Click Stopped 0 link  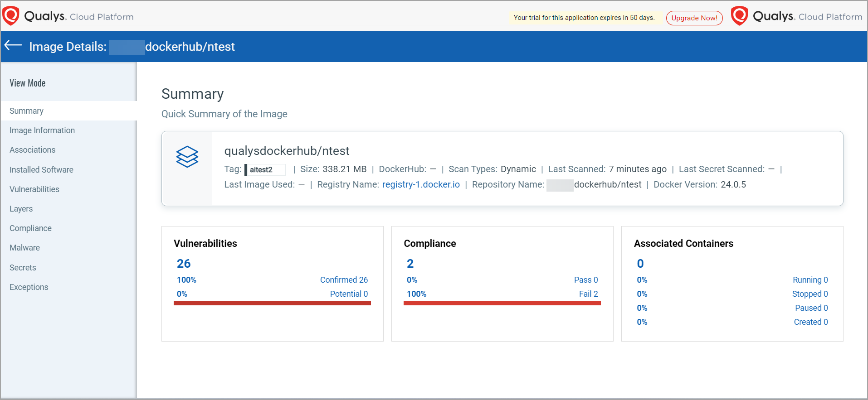pos(810,294)
